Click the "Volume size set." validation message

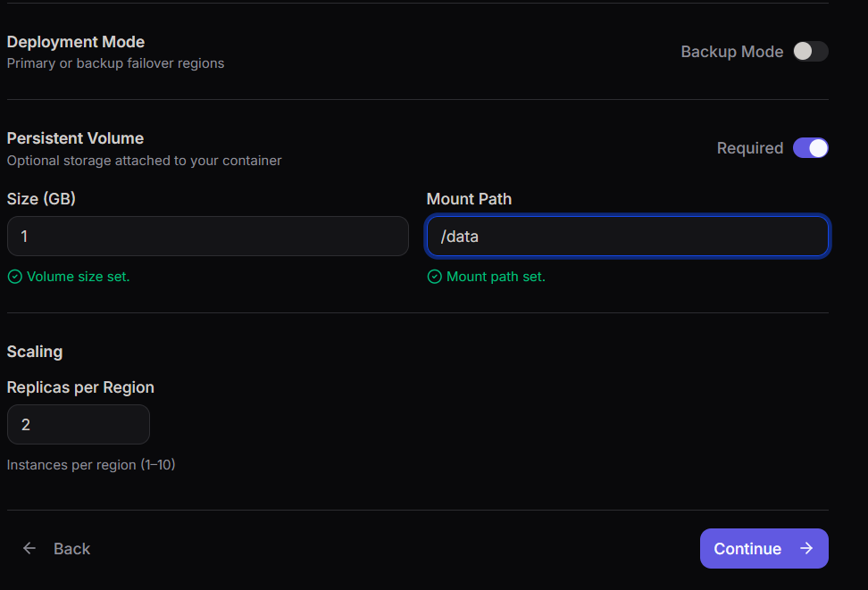(x=78, y=277)
